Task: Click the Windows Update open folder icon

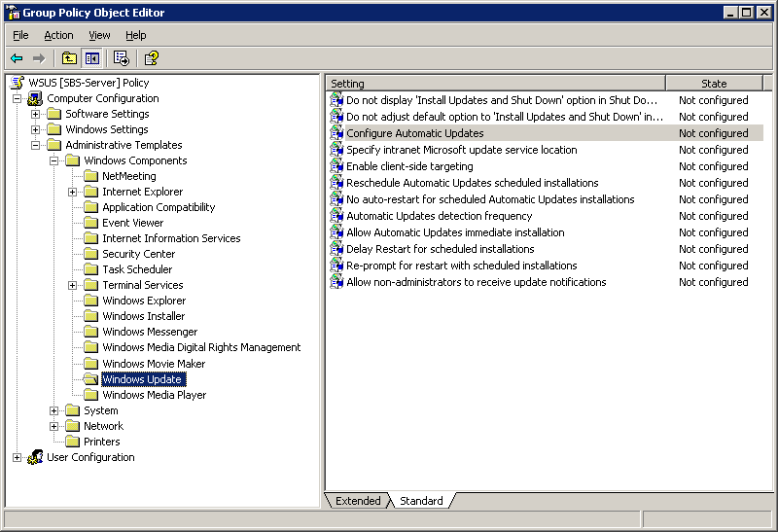Action: pyautogui.click(x=90, y=379)
